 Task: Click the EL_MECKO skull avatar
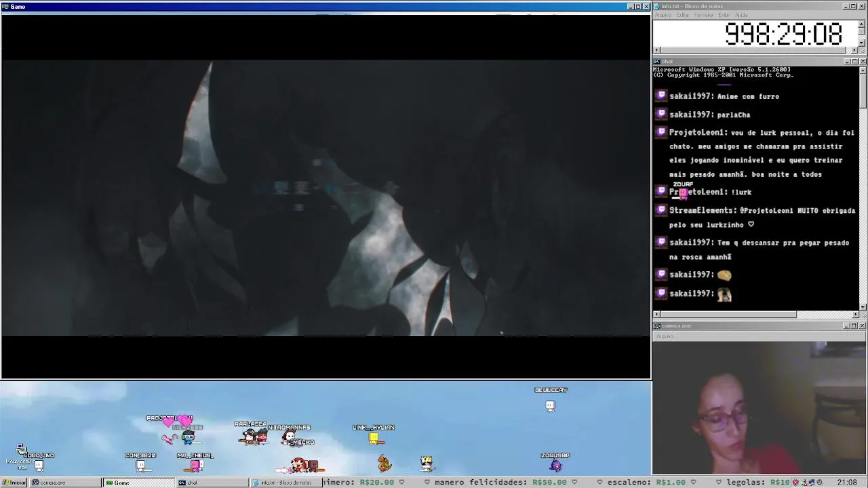coord(290,437)
